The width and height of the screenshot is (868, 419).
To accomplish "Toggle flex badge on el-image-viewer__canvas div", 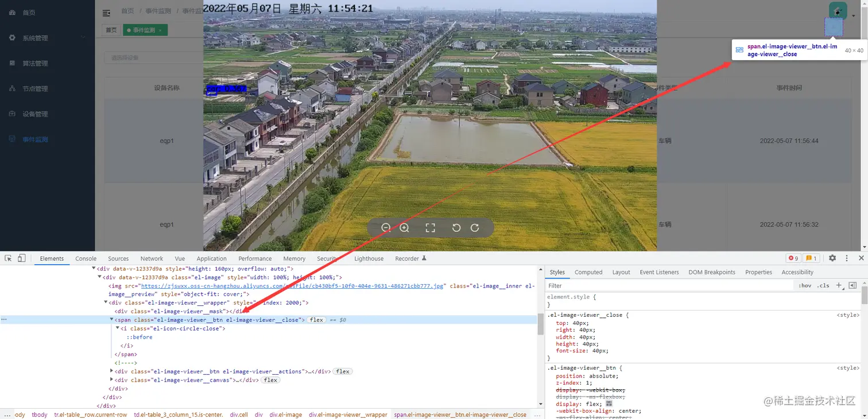I will pos(270,380).
